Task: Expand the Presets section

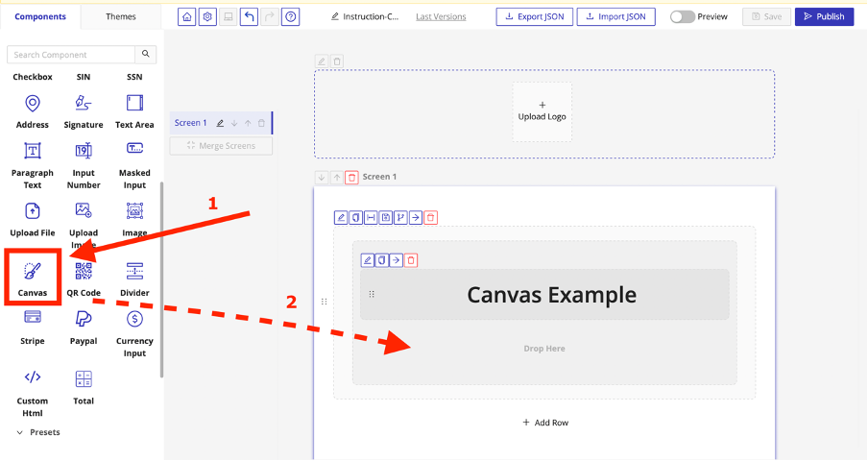Action: point(38,432)
